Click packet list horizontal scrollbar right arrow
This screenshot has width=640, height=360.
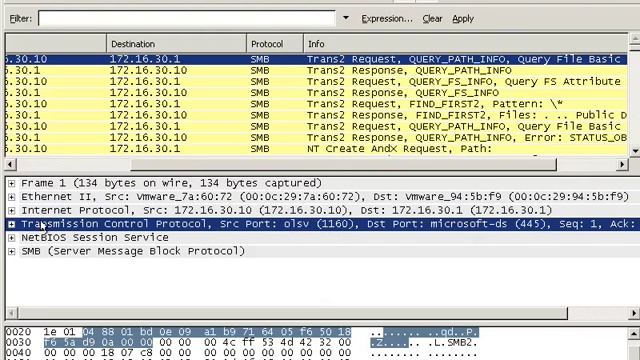(x=622, y=164)
